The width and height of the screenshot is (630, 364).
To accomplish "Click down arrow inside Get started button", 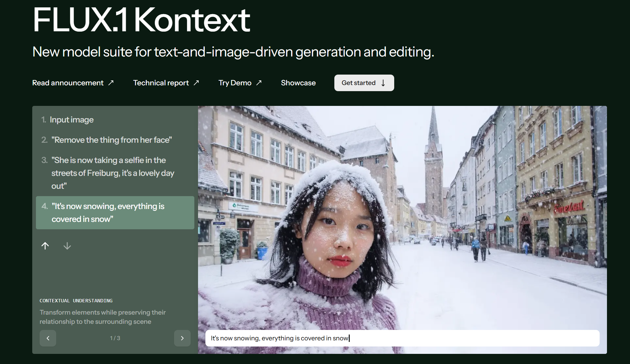I will [383, 83].
